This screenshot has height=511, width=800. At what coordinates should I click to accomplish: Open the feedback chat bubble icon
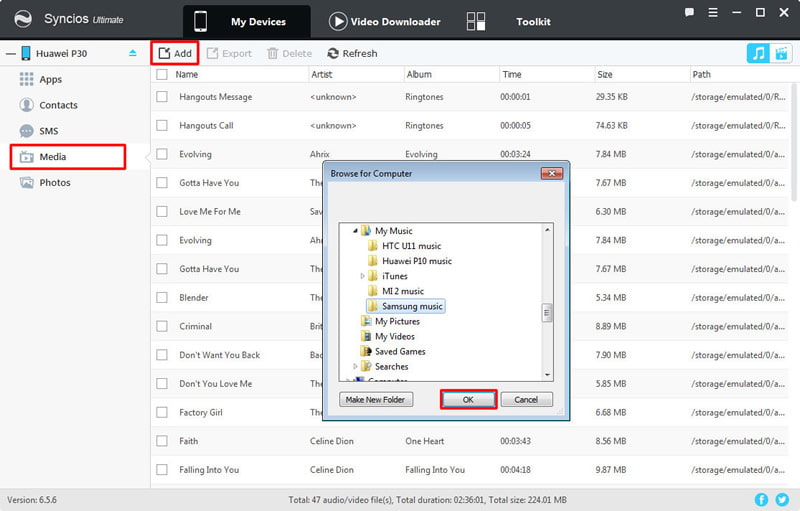[x=689, y=13]
